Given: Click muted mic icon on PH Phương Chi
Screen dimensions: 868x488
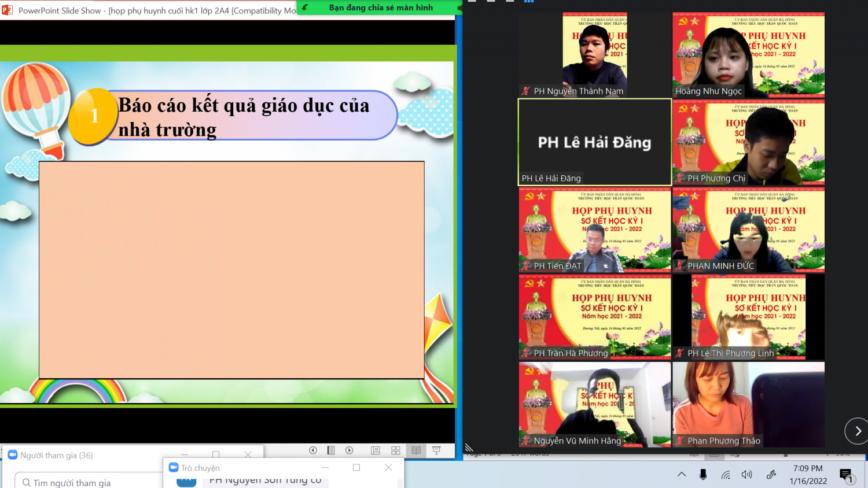Looking at the screenshot, I should coord(680,178).
